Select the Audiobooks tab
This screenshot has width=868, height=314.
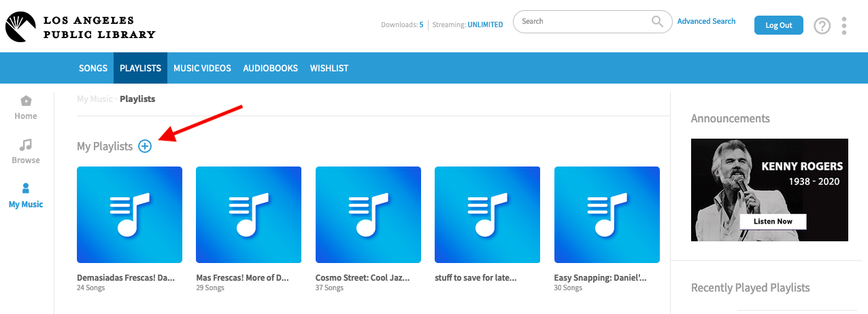(271, 69)
